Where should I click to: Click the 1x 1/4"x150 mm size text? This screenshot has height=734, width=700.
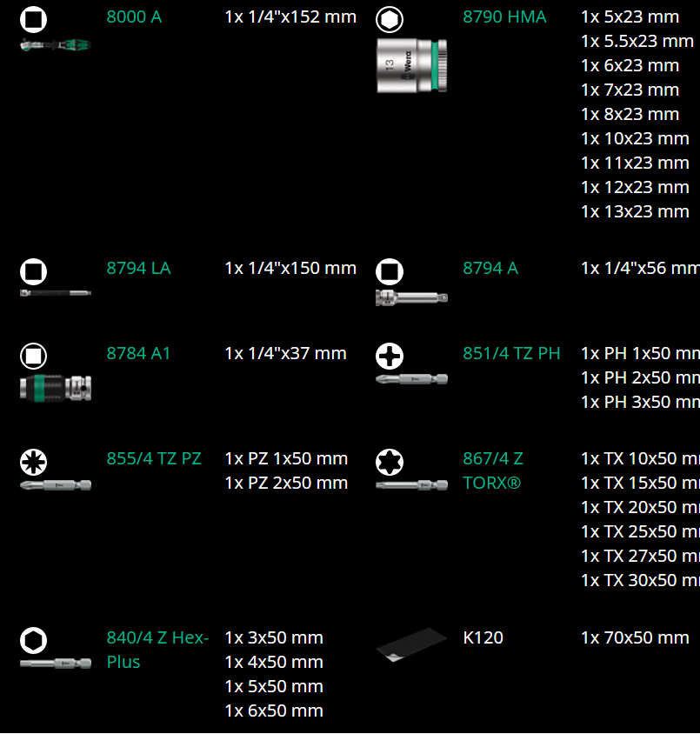[x=290, y=269]
